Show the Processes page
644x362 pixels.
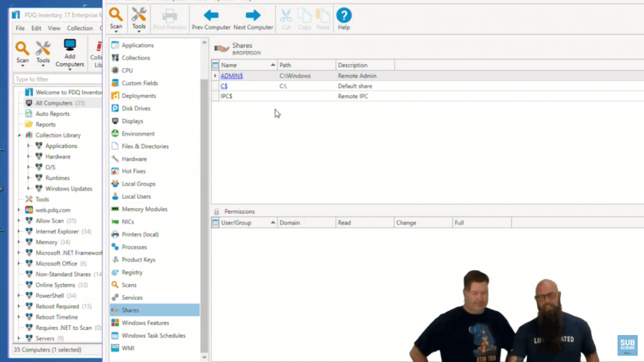(135, 248)
